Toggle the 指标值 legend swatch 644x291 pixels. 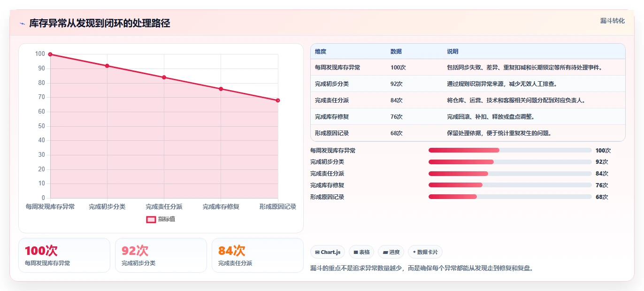[151, 219]
